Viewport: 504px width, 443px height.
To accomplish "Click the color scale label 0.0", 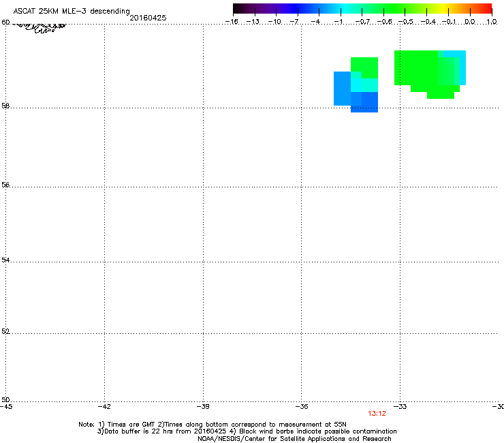I will coord(470,22).
